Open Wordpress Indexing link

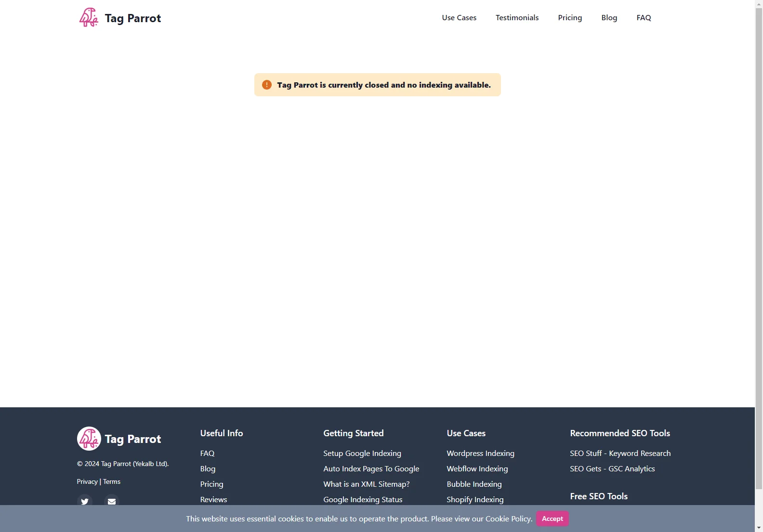click(481, 453)
